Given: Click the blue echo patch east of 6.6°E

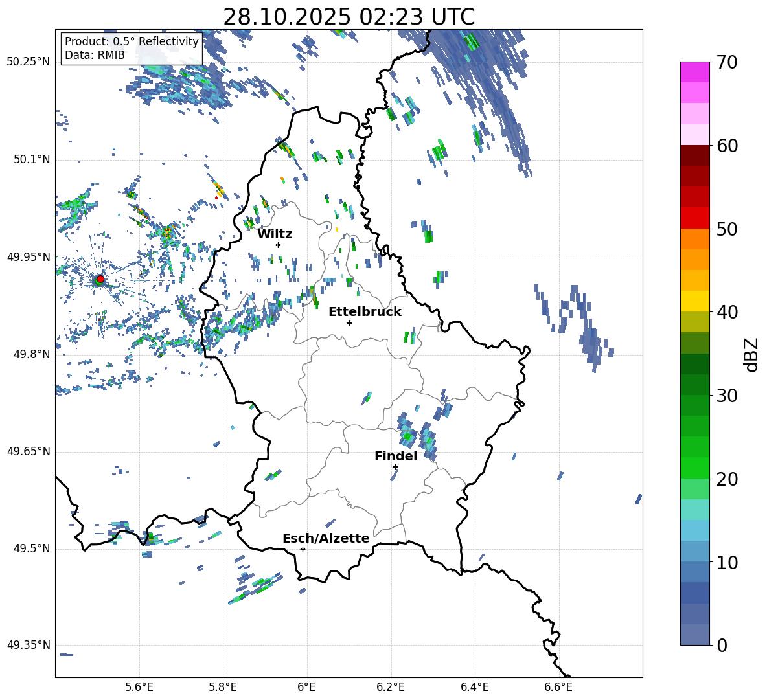Looking at the screenshot, I should [582, 328].
